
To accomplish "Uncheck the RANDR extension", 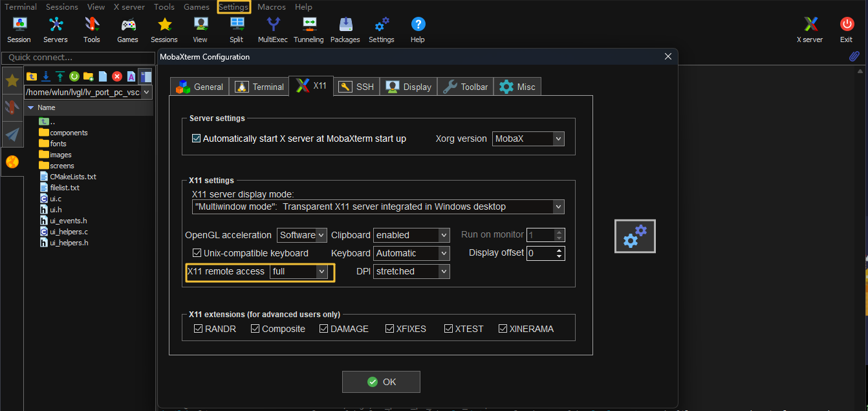I will tap(199, 329).
